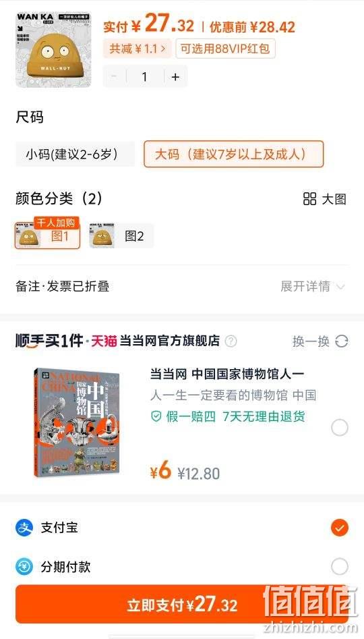Select the add-on book radio button
Viewport: 364px width, 639px height.
click(x=340, y=428)
